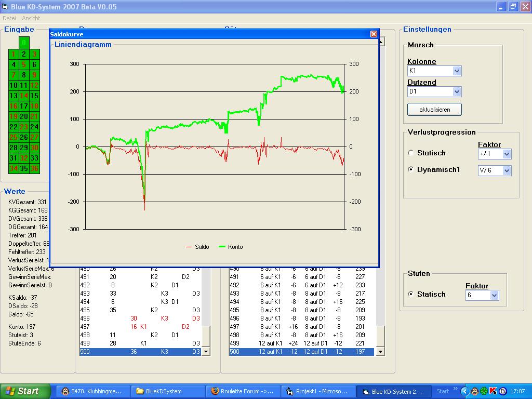Click the Saldo legend entry in chart
The image size is (532, 399).
198,247
